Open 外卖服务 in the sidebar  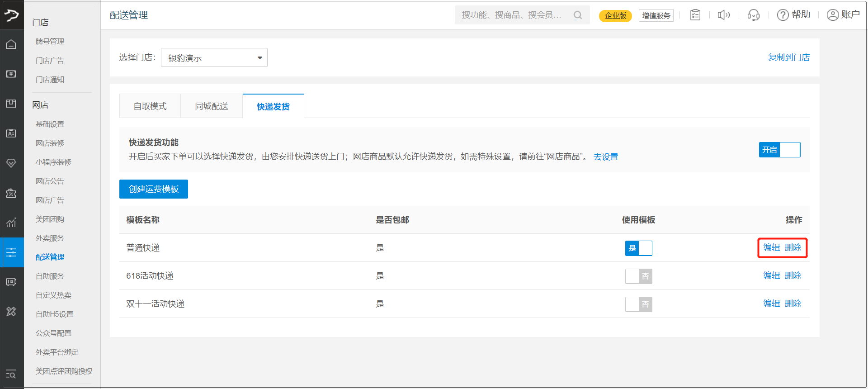pos(50,238)
